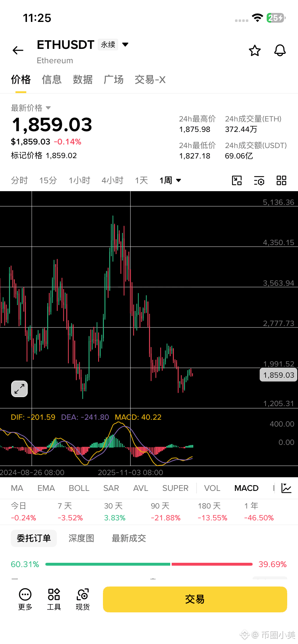The width and height of the screenshot is (298, 644).
Task: Switch to the 数据 tab
Action: coord(83,79)
